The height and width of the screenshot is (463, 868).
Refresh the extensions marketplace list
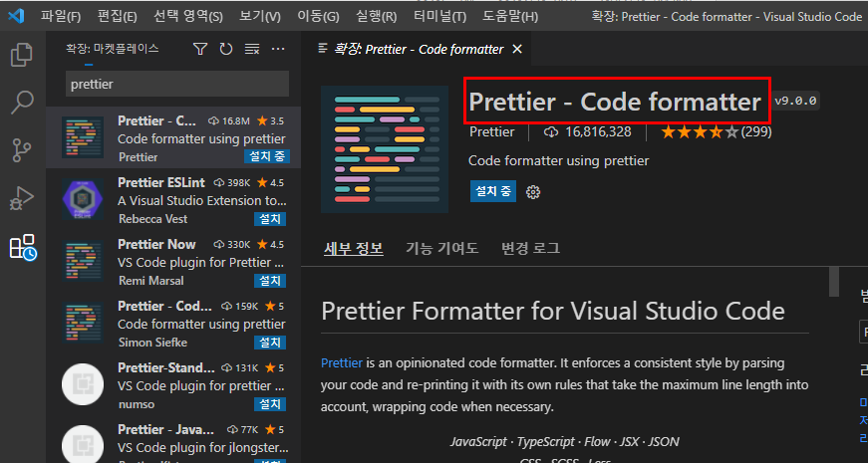[226, 49]
